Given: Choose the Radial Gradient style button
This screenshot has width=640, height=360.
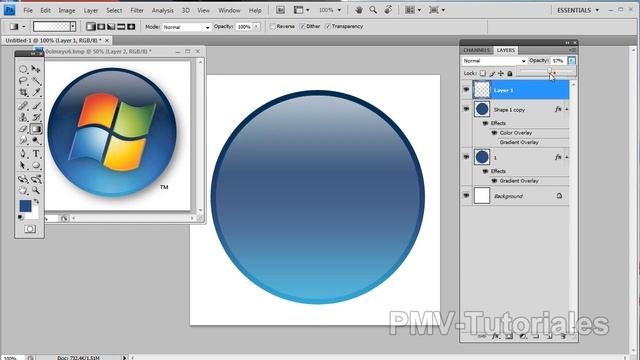Looking at the screenshot, I should pyautogui.click(x=101, y=27).
